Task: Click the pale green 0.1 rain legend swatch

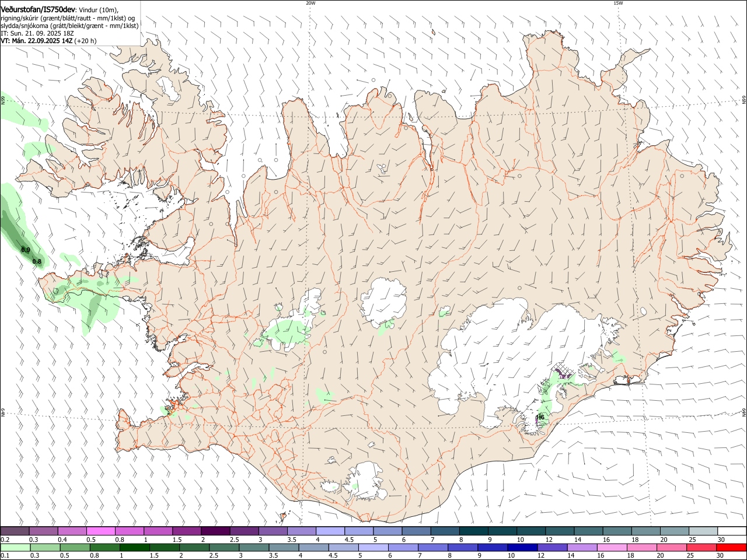Action: tap(15, 547)
